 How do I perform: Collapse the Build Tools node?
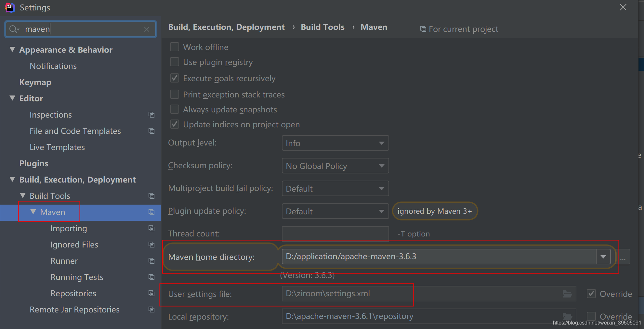click(x=23, y=196)
